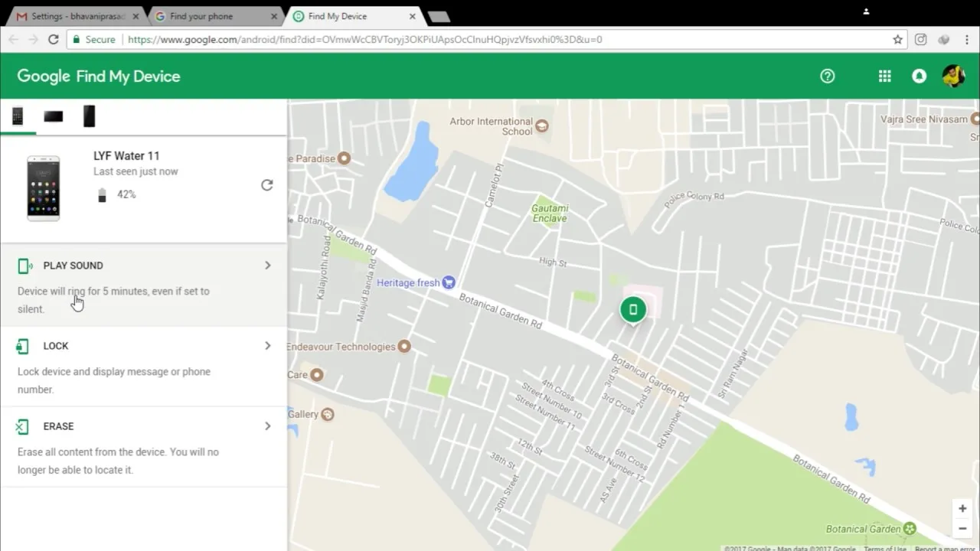This screenshot has height=551, width=980.
Task: Expand the Erase option chevron
Action: pyautogui.click(x=267, y=426)
